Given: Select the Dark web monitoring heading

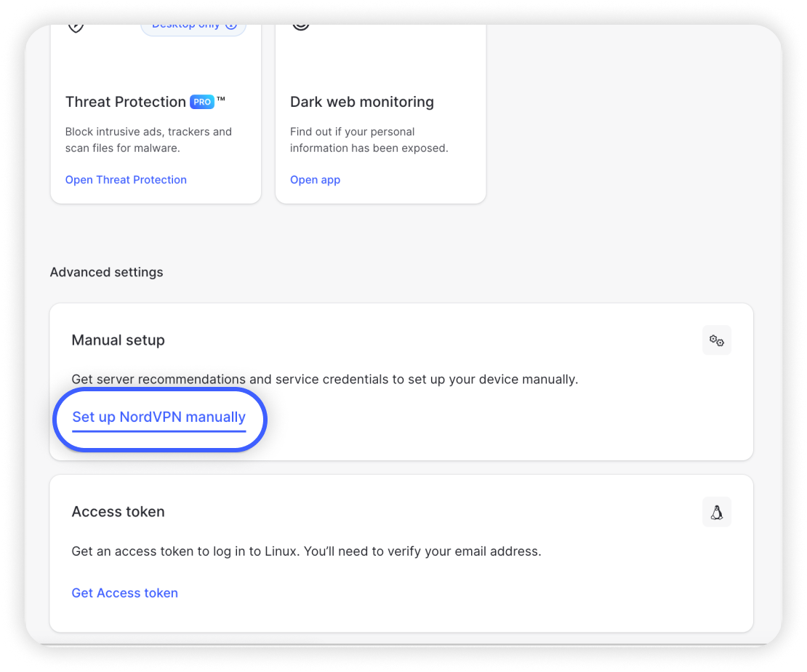Looking at the screenshot, I should click(x=361, y=102).
